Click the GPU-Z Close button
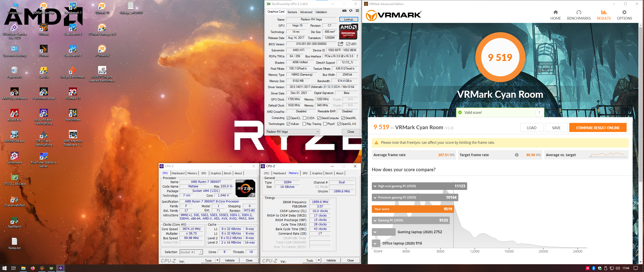Viewport: 644px width, 272px height. pos(351,131)
